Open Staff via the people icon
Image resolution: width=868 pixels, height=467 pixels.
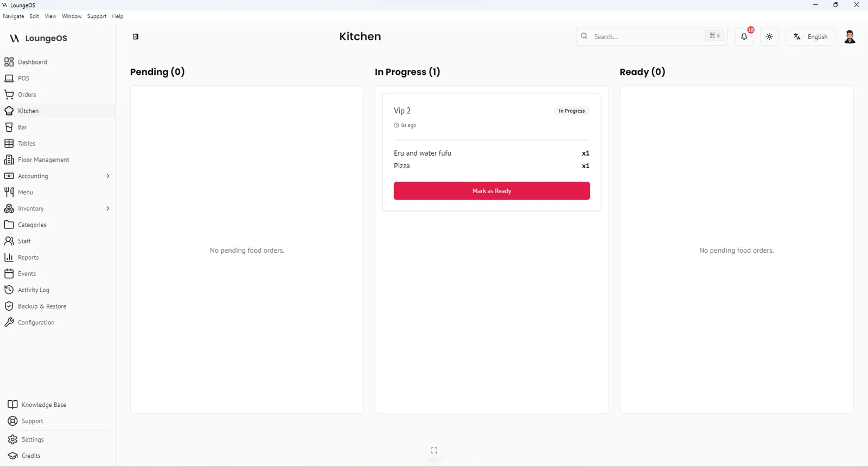pos(9,241)
